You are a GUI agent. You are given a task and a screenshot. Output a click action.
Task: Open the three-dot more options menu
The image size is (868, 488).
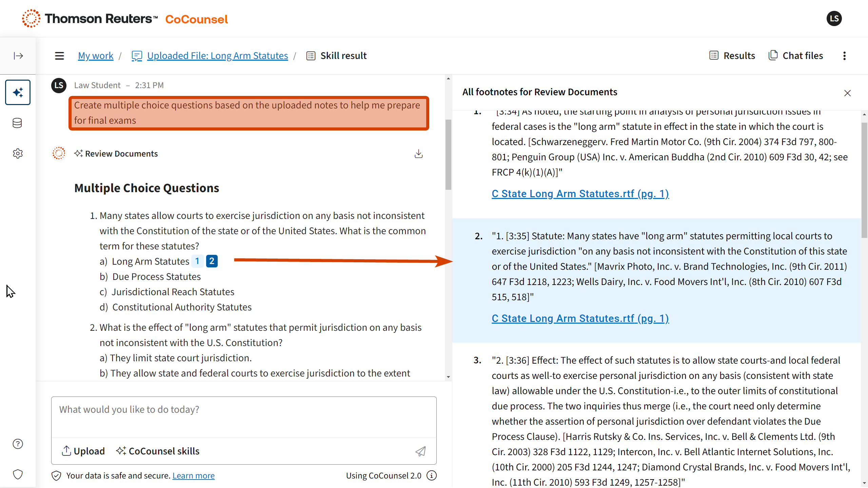(x=844, y=56)
